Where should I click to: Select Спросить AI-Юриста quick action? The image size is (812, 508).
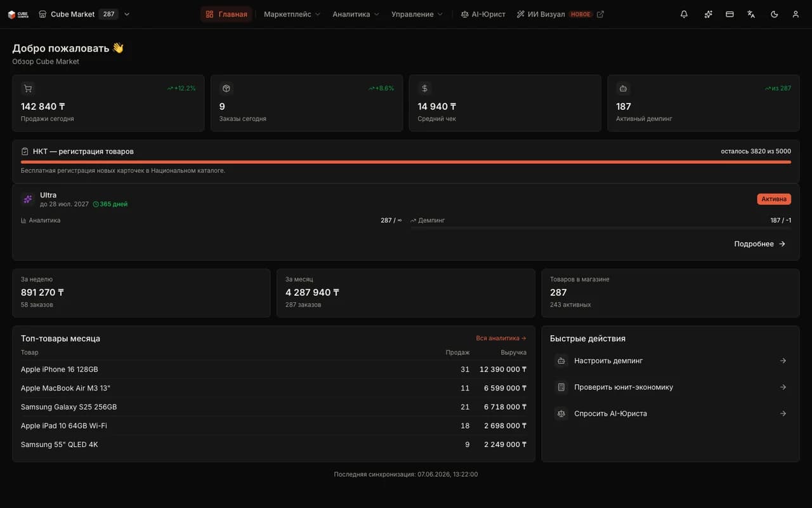point(671,413)
